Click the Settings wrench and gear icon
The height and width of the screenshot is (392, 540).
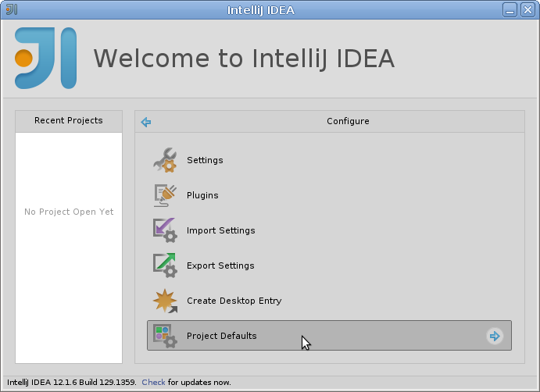(165, 160)
